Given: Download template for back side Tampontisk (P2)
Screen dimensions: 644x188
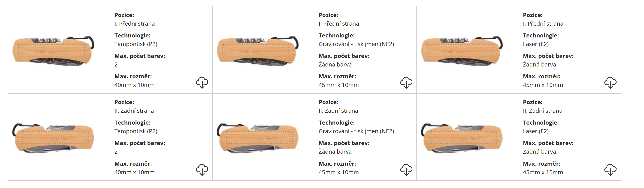Looking at the screenshot, I should point(202,169).
